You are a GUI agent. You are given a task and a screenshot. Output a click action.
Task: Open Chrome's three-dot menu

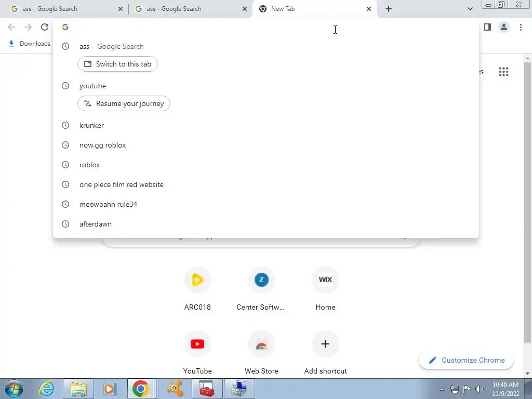pos(521,27)
